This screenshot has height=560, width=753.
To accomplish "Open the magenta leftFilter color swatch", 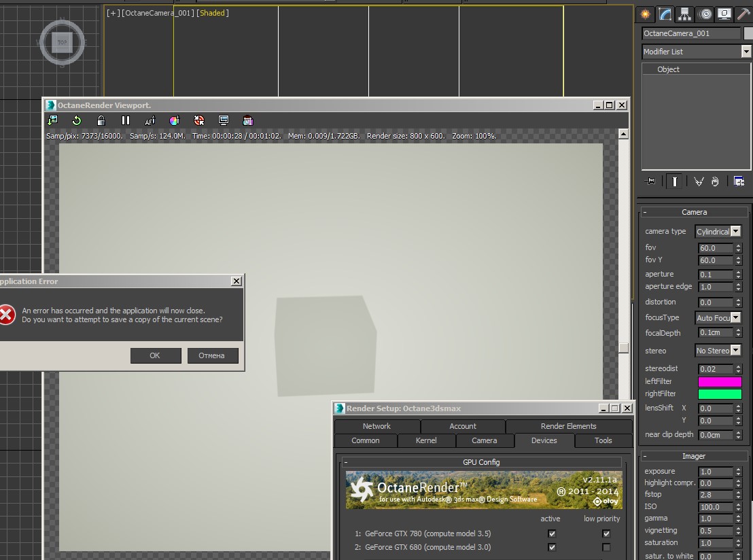I will tap(720, 382).
